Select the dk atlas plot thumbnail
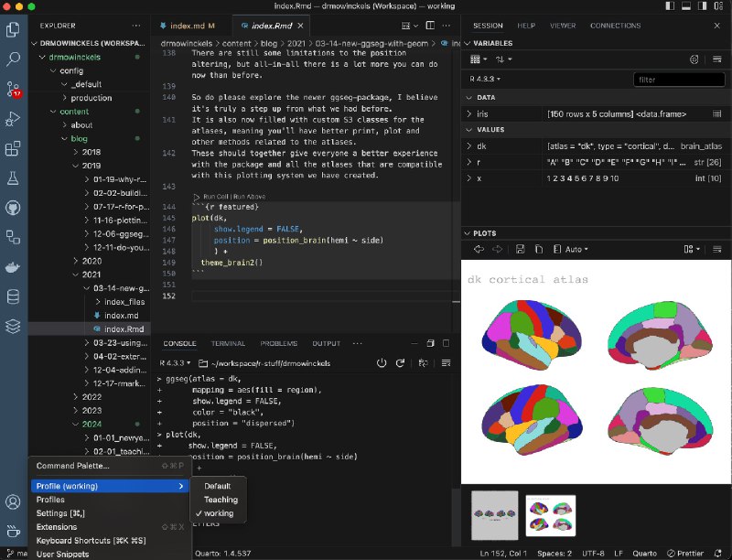This screenshot has height=560, width=732. (551, 516)
